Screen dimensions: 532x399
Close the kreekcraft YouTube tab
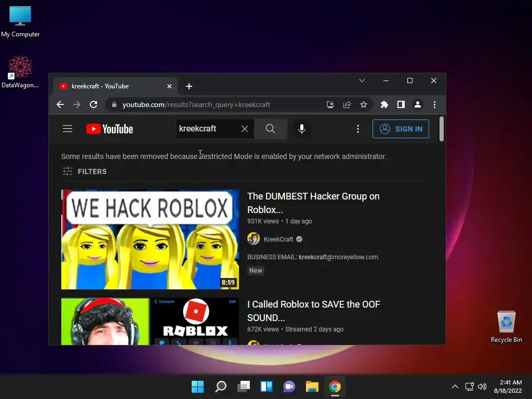(x=169, y=86)
